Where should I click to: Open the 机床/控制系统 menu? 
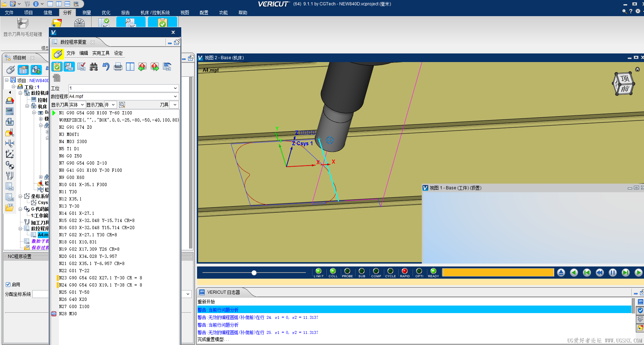(x=155, y=13)
